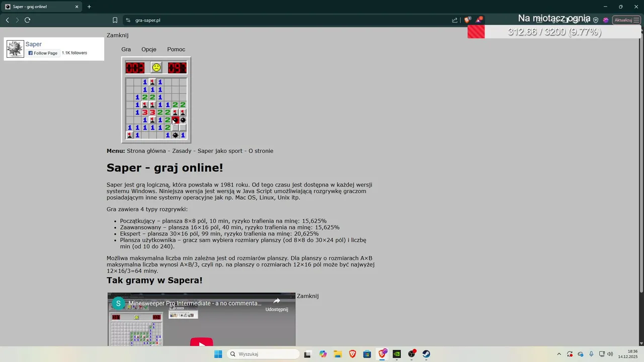Open the Brave VPN shield icon
644x362 pixels.
tap(596, 20)
